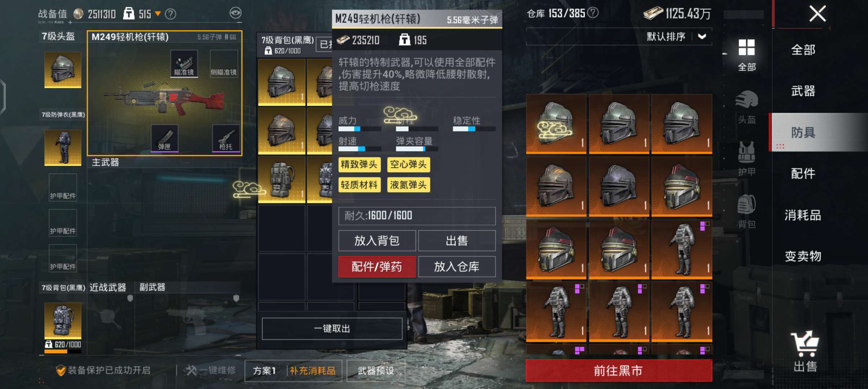Click the warehouse capacity help question mark
This screenshot has height=389, width=868.
(x=593, y=13)
